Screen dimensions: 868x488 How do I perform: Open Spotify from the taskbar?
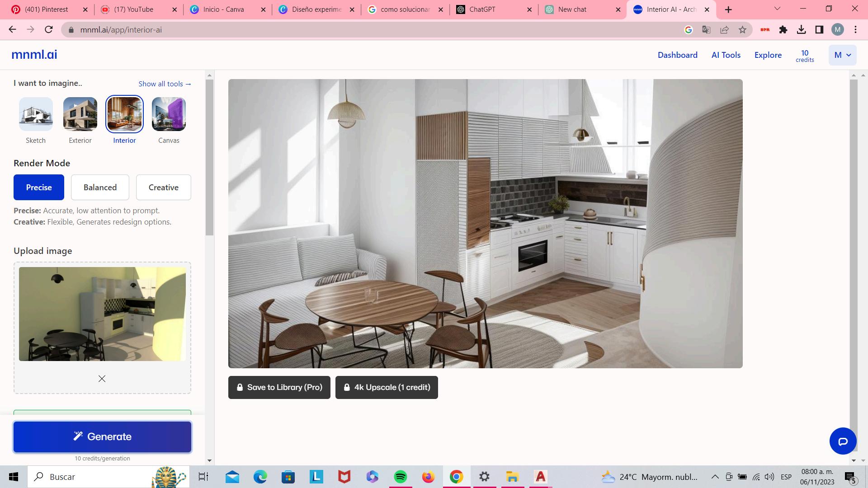400,477
